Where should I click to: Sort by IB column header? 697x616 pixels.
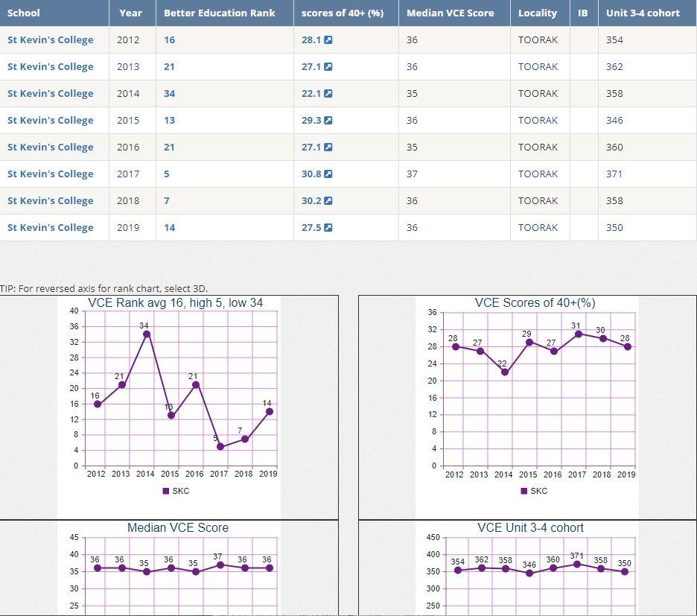click(x=583, y=13)
